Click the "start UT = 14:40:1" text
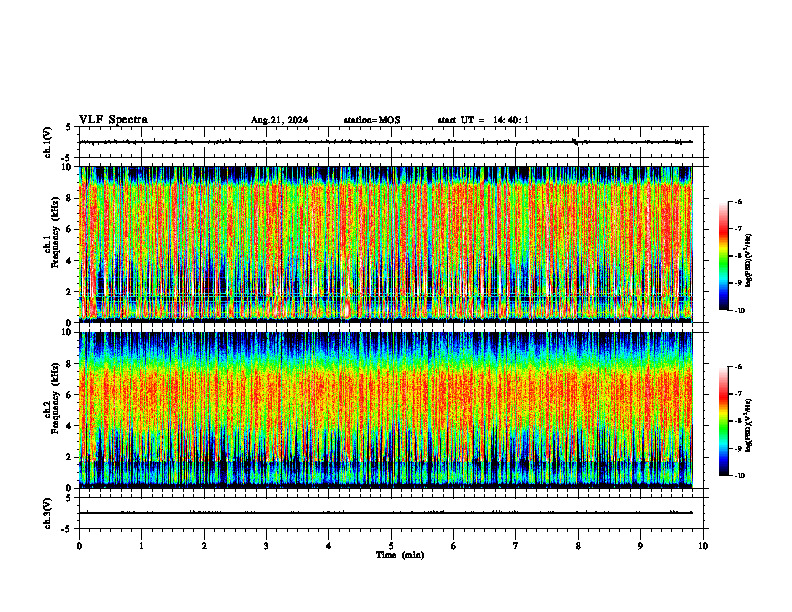The height and width of the screenshot is (612, 792). (x=483, y=120)
